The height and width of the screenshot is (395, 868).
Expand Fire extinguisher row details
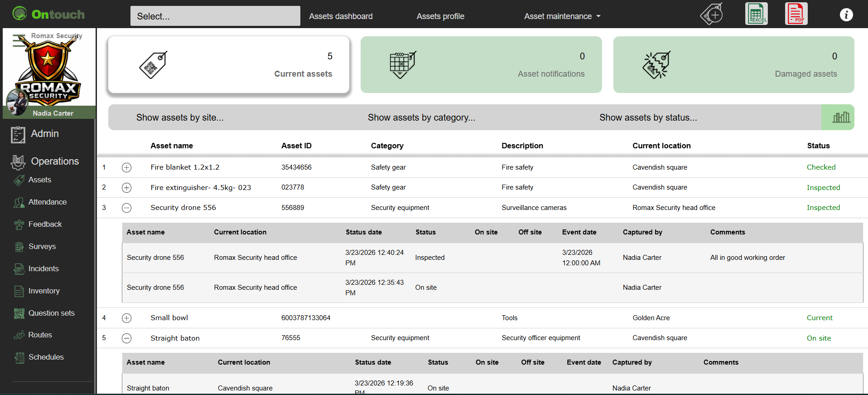pos(127,188)
